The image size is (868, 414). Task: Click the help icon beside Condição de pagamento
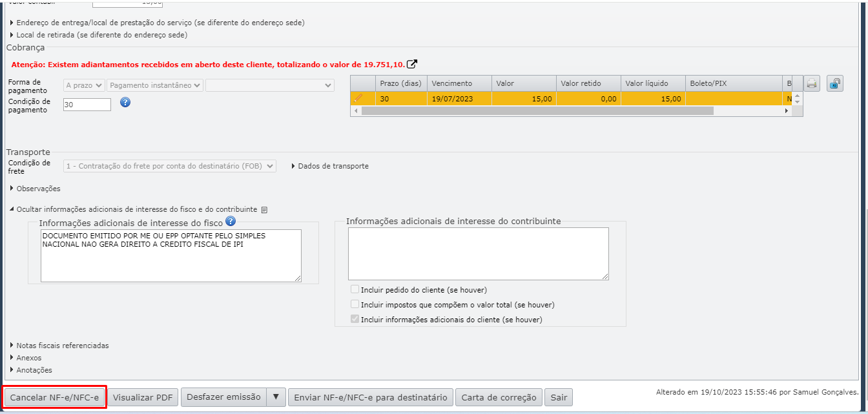(126, 102)
